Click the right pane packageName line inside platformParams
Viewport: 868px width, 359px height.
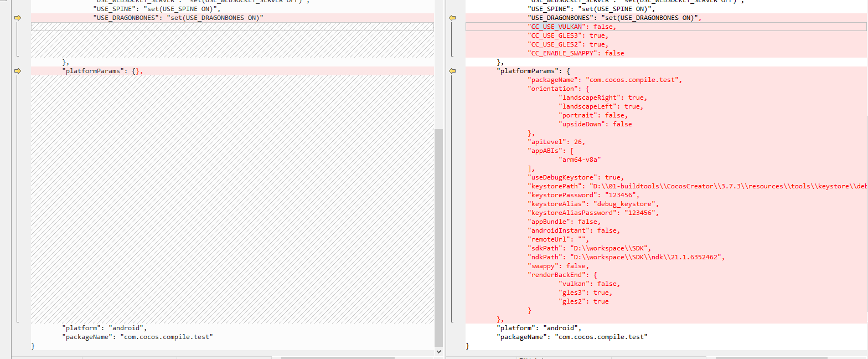[x=605, y=80]
